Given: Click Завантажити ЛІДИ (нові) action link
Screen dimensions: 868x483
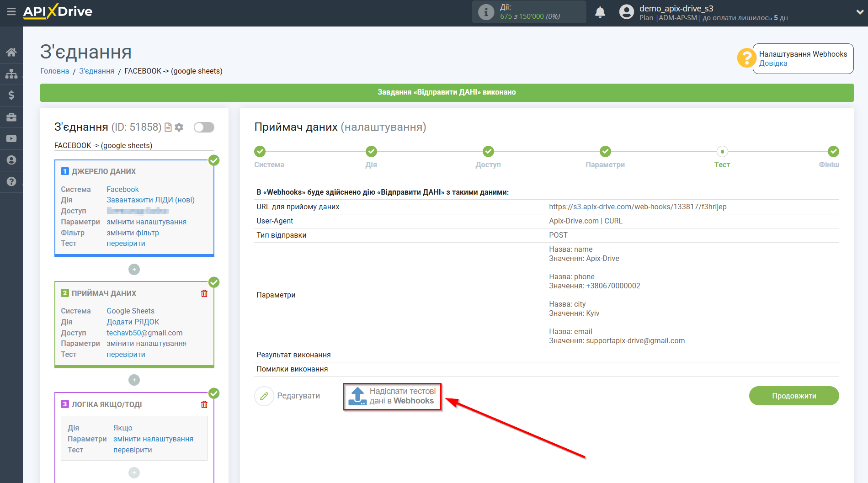Looking at the screenshot, I should tap(150, 200).
